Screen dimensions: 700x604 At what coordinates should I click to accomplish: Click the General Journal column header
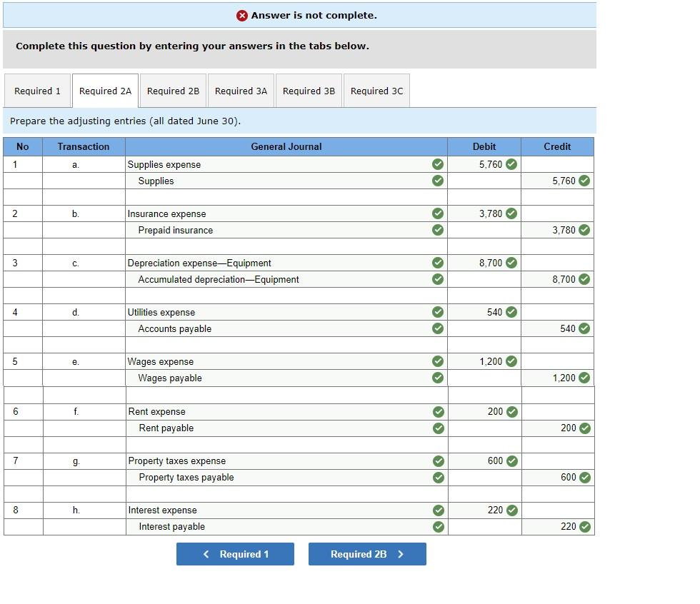click(x=286, y=147)
